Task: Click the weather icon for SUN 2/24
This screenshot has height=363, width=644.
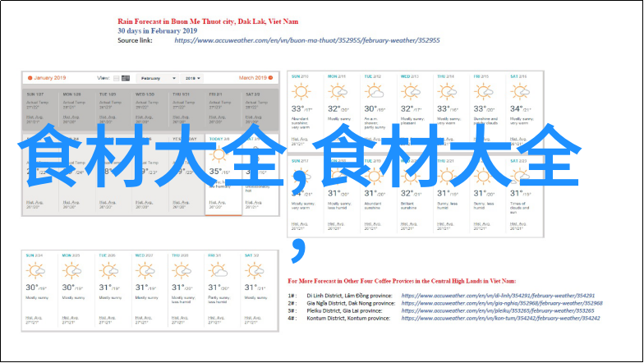Action: [x=35, y=271]
